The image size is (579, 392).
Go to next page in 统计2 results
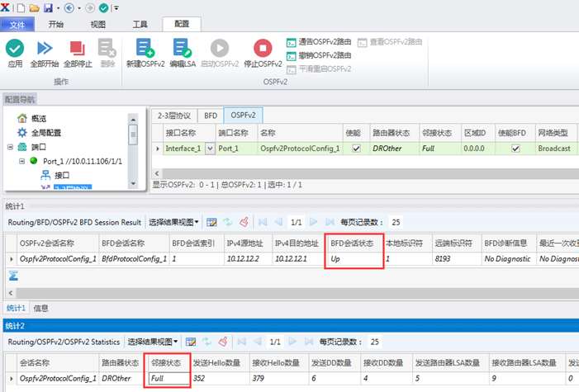[292, 342]
